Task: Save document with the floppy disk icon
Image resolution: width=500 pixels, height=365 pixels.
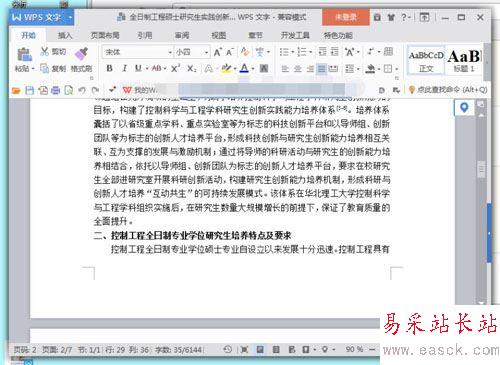Action: click(x=30, y=90)
